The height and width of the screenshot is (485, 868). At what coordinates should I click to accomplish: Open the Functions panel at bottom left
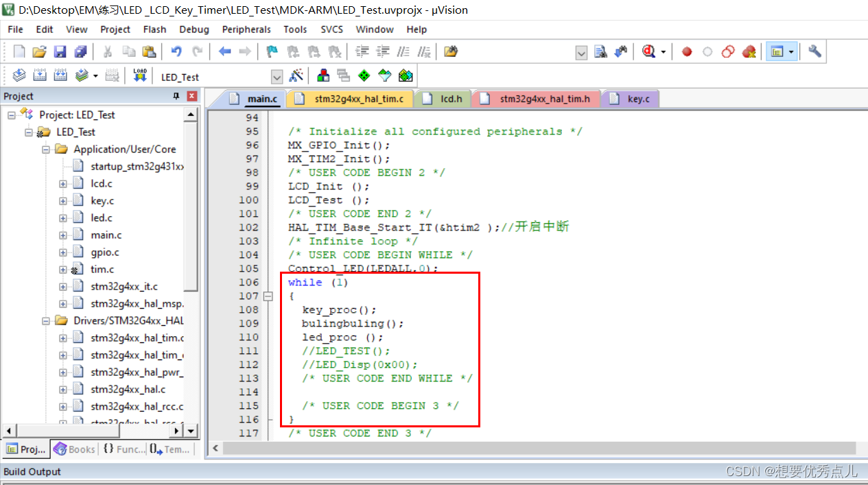124,449
